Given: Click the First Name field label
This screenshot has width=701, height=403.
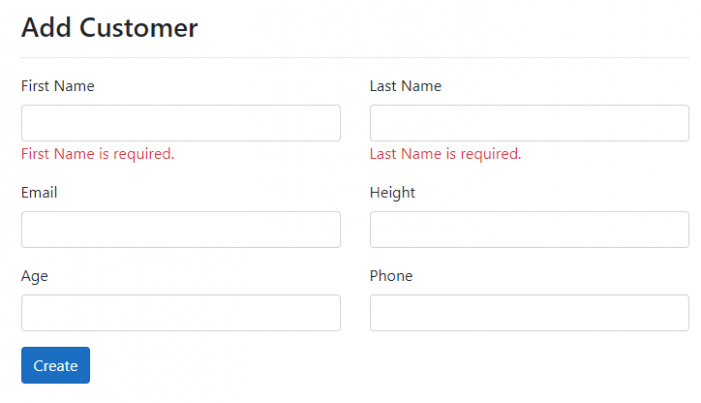Looking at the screenshot, I should [57, 86].
